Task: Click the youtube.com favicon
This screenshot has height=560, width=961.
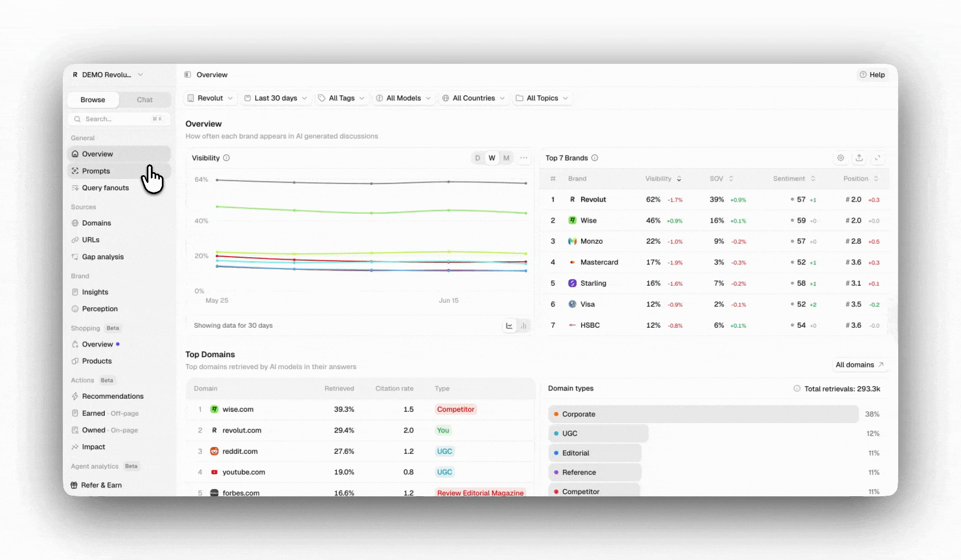Action: pyautogui.click(x=214, y=472)
